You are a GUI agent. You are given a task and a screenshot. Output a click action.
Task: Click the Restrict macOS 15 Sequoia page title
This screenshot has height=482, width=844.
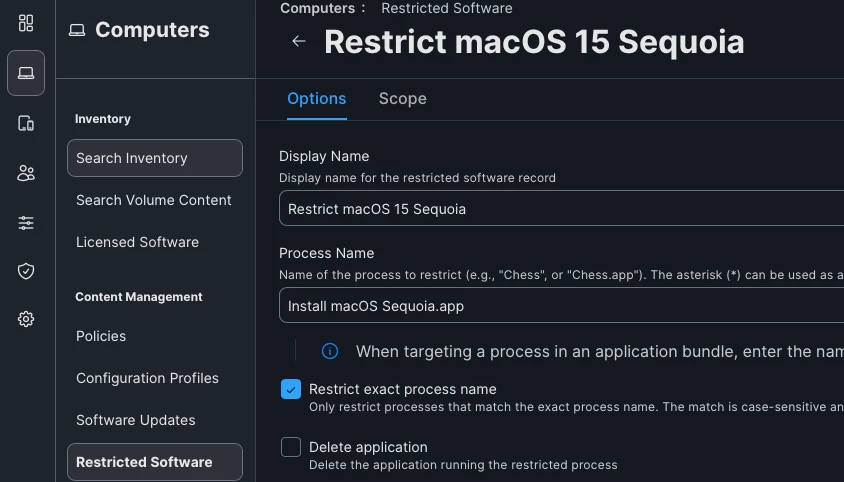(x=534, y=42)
